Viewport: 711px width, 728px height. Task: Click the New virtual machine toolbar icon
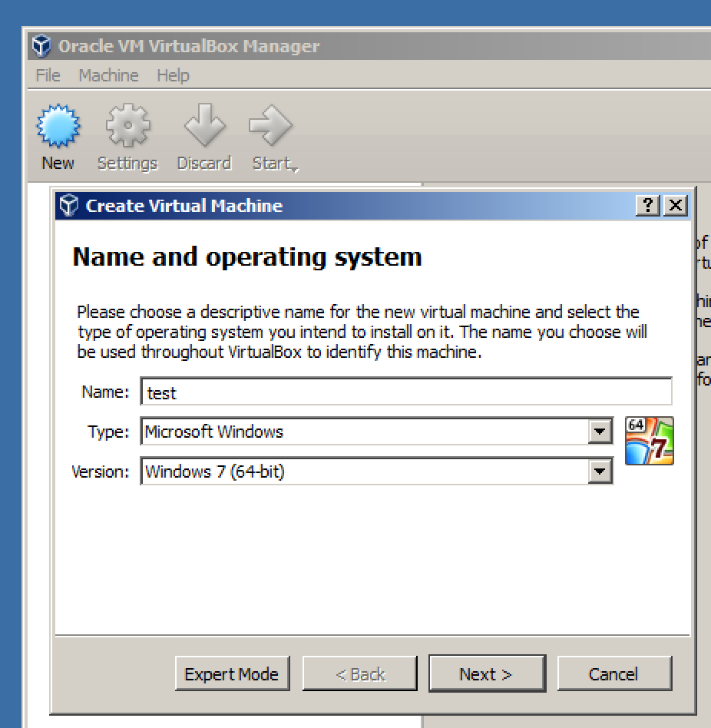(58, 126)
